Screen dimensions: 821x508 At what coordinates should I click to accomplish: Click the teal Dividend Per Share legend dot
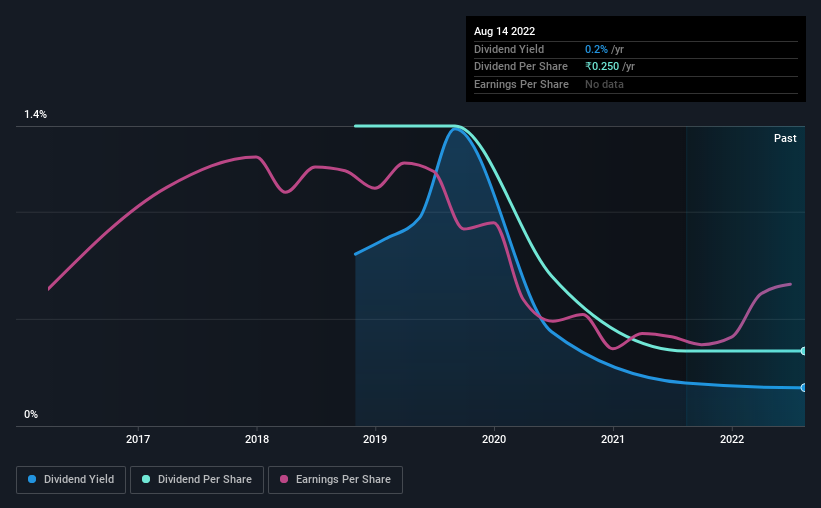[x=146, y=479]
